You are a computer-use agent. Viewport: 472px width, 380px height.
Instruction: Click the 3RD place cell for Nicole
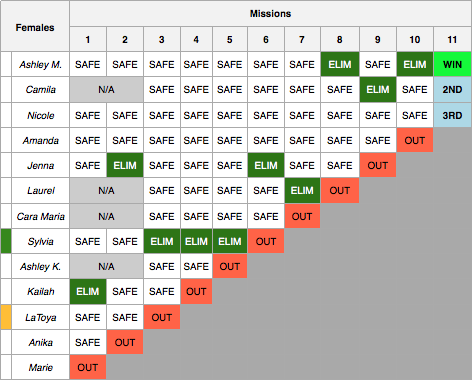pos(452,115)
